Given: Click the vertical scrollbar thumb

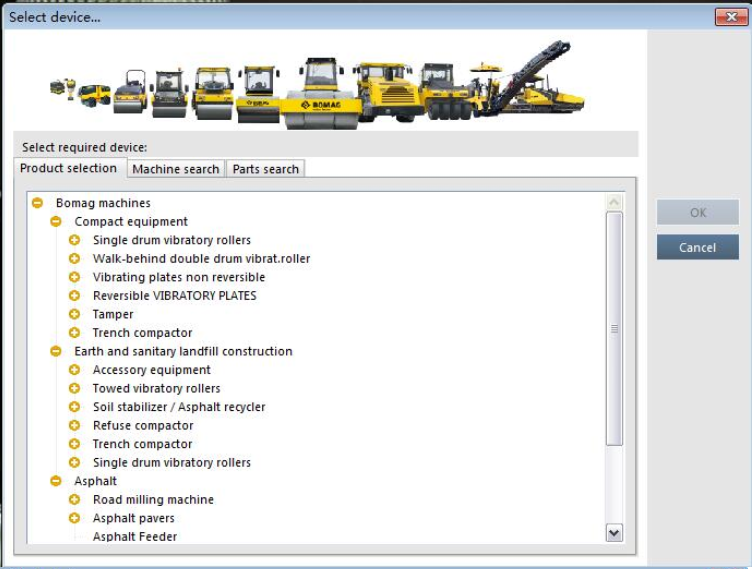Looking at the screenshot, I should point(614,329).
